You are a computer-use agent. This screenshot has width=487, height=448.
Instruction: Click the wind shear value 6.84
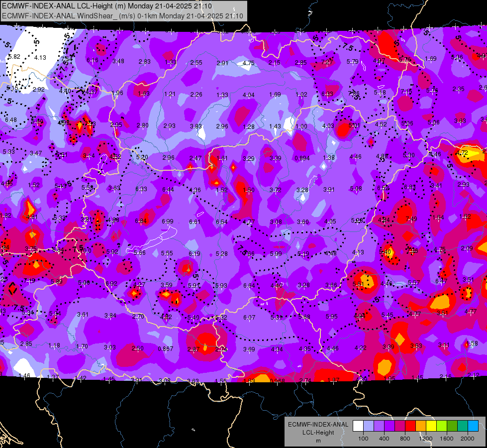click(141, 221)
